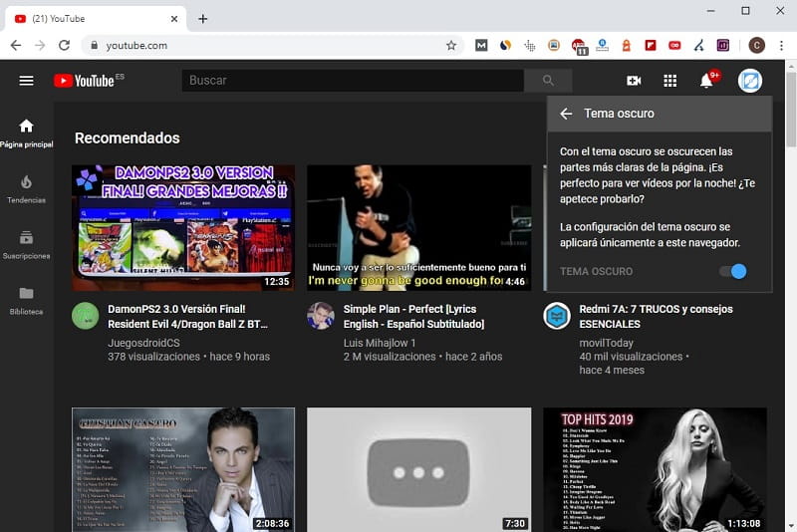The width and height of the screenshot is (797, 532).
Task: Disable the Tema oscuro switch
Action: coord(732,271)
